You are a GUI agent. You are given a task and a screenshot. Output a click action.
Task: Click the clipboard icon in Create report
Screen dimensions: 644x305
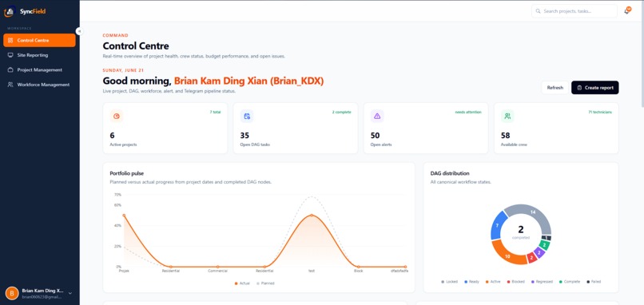(x=579, y=88)
